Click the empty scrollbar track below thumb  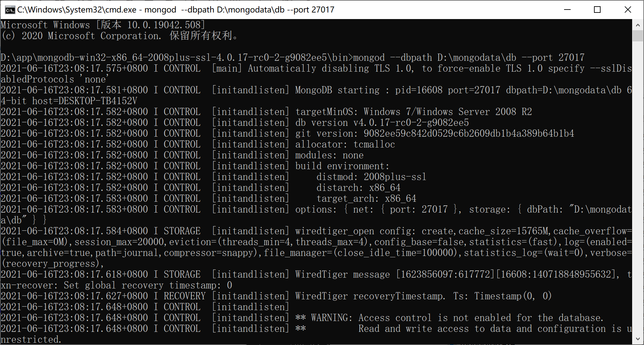[x=638, y=187]
